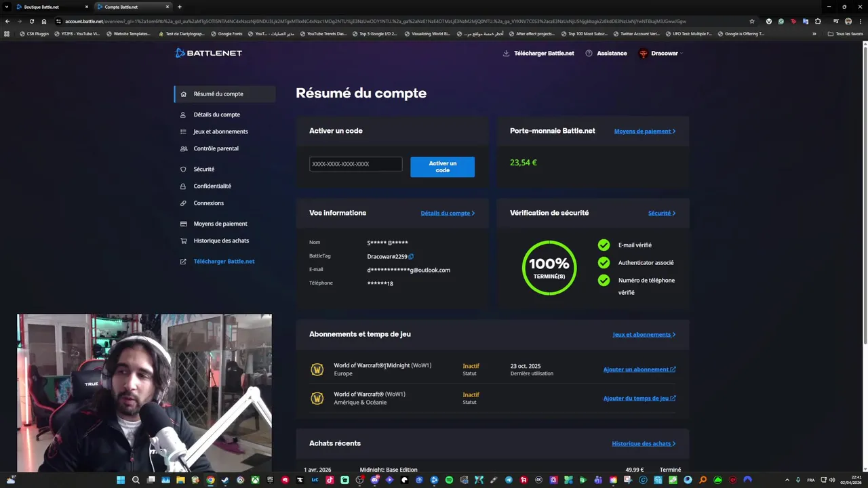Image resolution: width=868 pixels, height=488 pixels.
Task: Open Sécurité link in Vérification de sécurité
Action: pos(662,213)
